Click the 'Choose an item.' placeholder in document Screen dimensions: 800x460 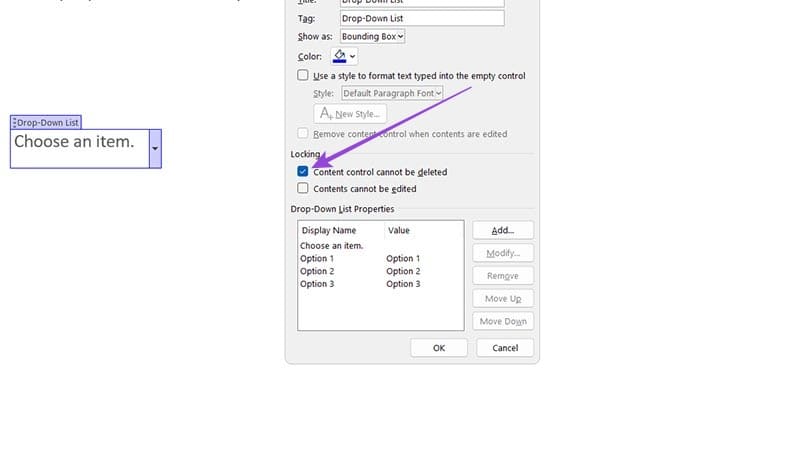pos(74,141)
